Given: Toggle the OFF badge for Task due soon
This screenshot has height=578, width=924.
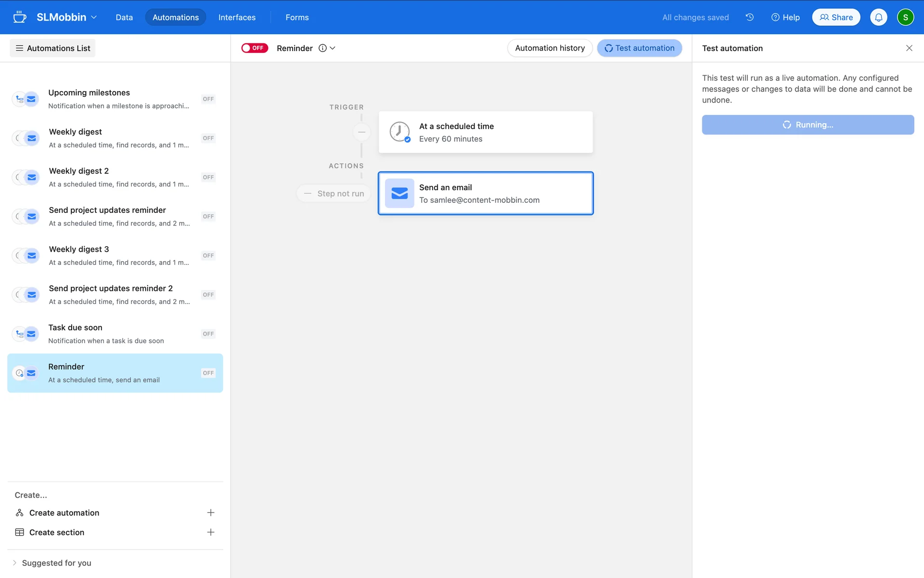Looking at the screenshot, I should (x=208, y=334).
